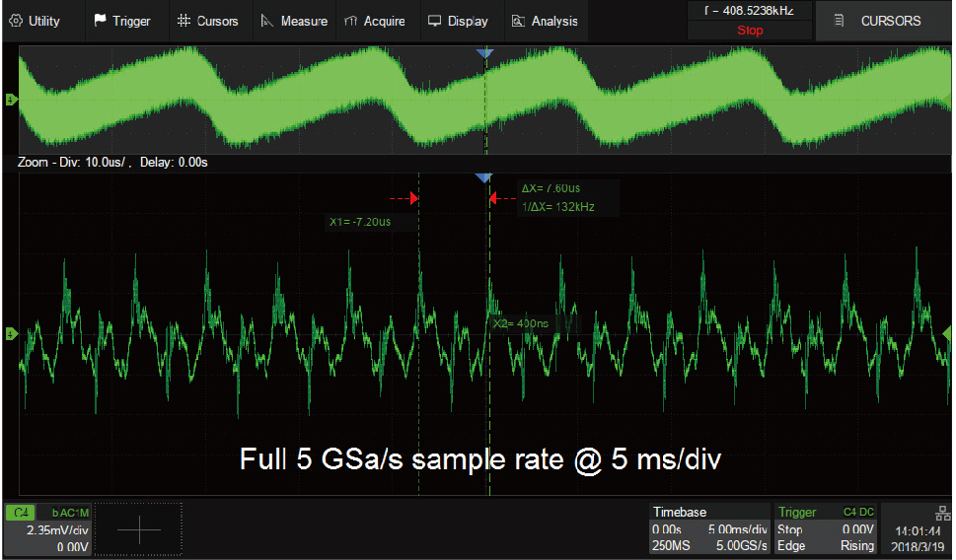Open the Cursors menu

pos(208,21)
